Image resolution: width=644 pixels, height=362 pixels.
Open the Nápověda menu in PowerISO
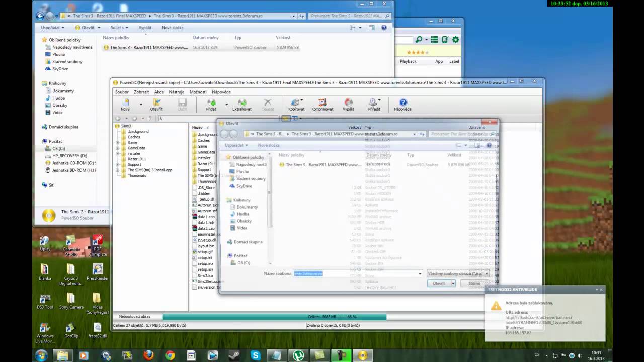click(x=221, y=92)
